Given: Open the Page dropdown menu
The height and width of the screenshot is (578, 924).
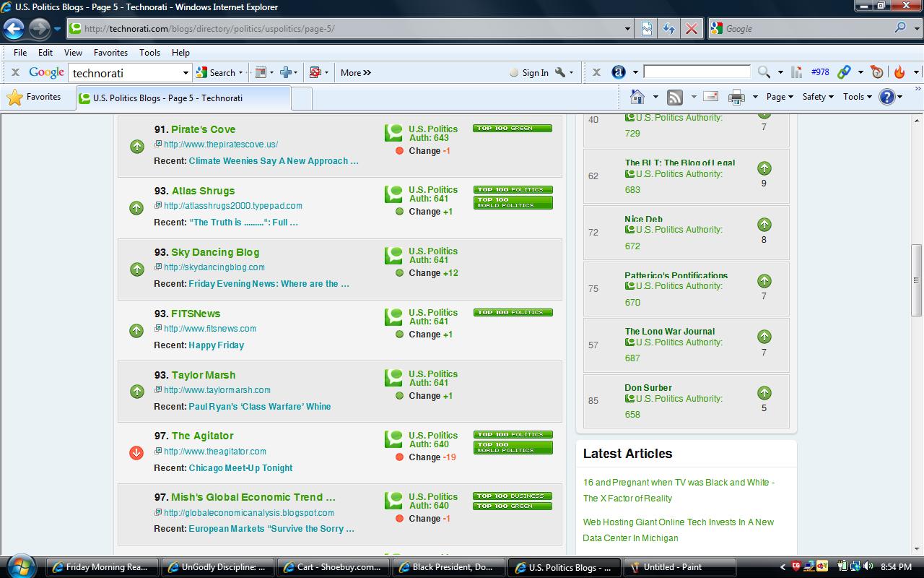Looking at the screenshot, I should pos(780,97).
